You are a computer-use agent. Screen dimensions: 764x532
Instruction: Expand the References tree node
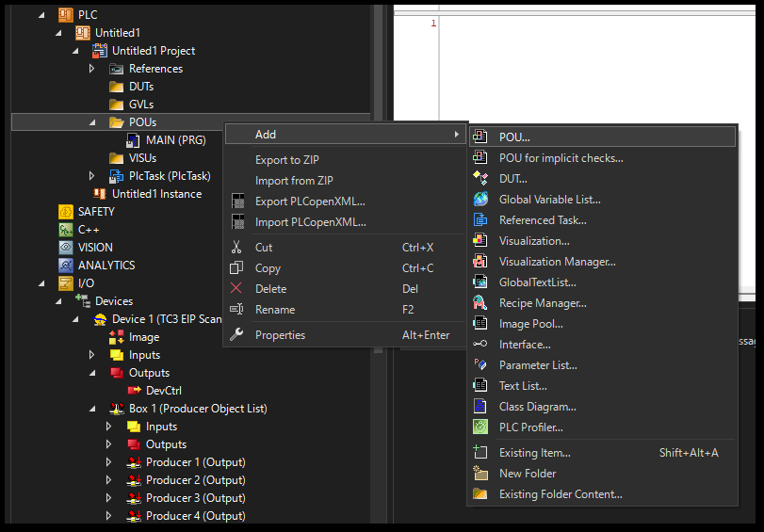click(92, 69)
